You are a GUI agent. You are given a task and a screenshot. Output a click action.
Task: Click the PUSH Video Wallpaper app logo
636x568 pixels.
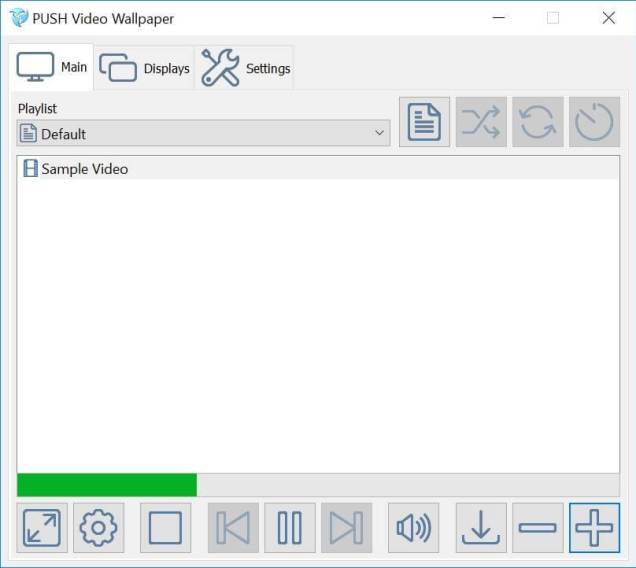(19, 17)
